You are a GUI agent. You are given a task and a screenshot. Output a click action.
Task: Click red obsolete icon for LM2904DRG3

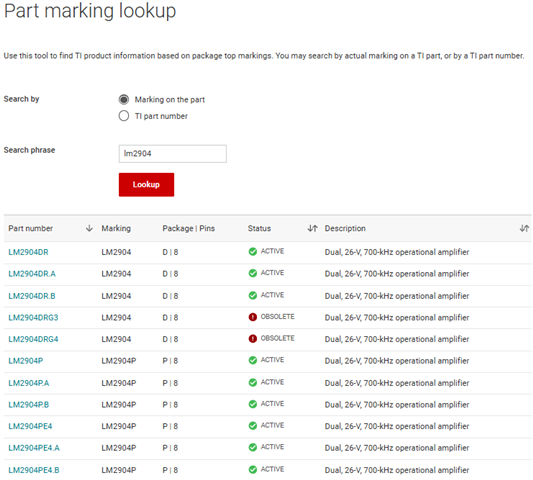pyautogui.click(x=253, y=317)
